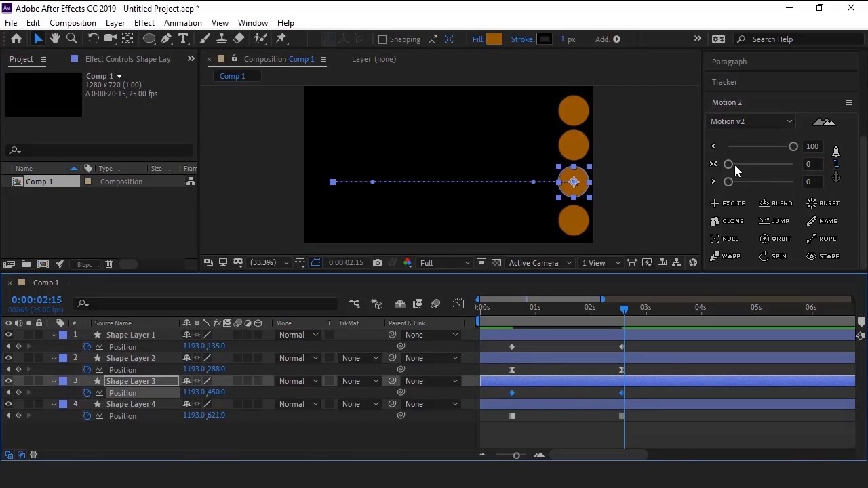Select the Zoom tool in toolbar

tap(72, 39)
